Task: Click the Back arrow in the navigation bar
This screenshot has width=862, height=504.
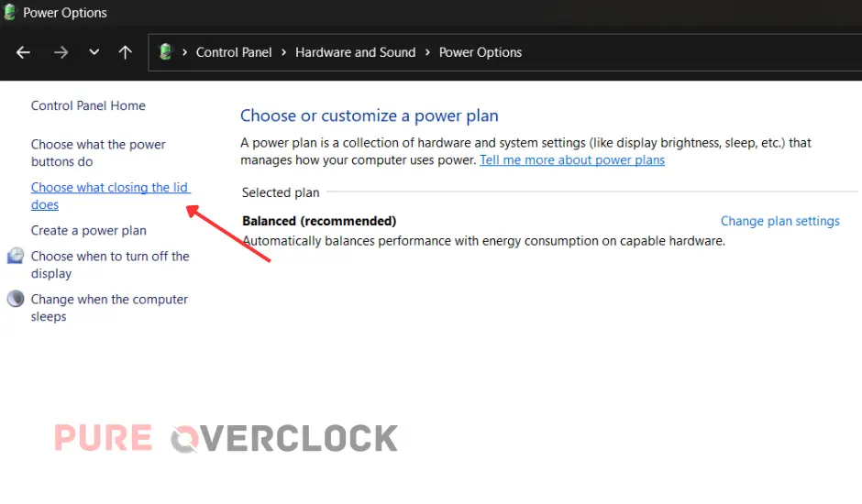Action: [x=24, y=52]
